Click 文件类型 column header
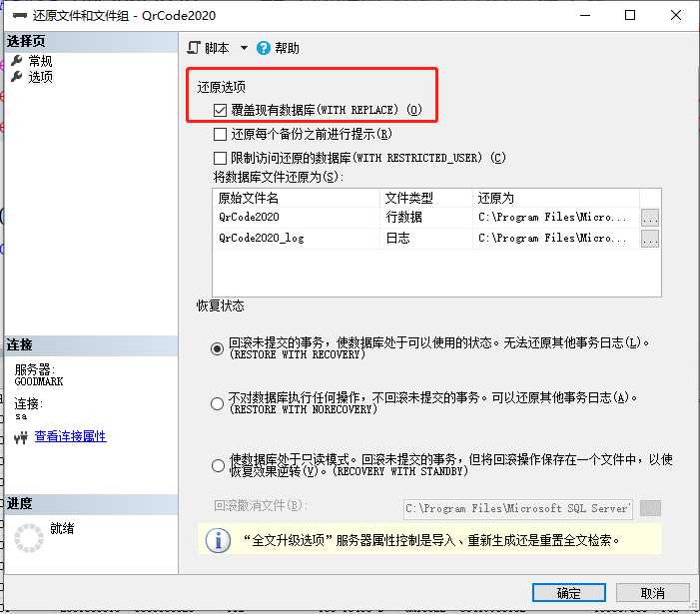The width and height of the screenshot is (700, 614). (x=426, y=198)
